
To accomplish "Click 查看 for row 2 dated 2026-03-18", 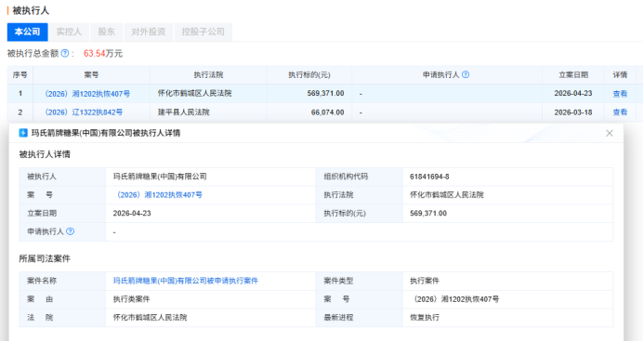I will [x=620, y=112].
